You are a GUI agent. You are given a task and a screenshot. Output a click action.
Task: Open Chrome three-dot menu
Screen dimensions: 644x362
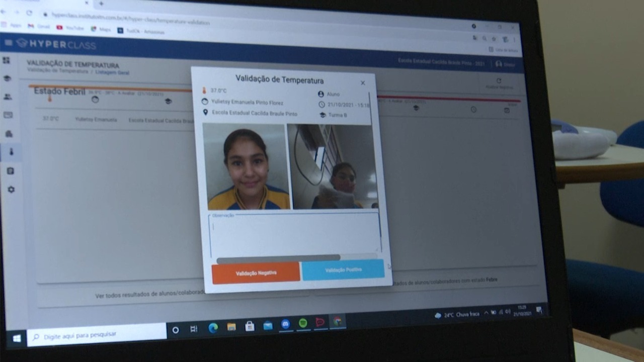(x=514, y=39)
